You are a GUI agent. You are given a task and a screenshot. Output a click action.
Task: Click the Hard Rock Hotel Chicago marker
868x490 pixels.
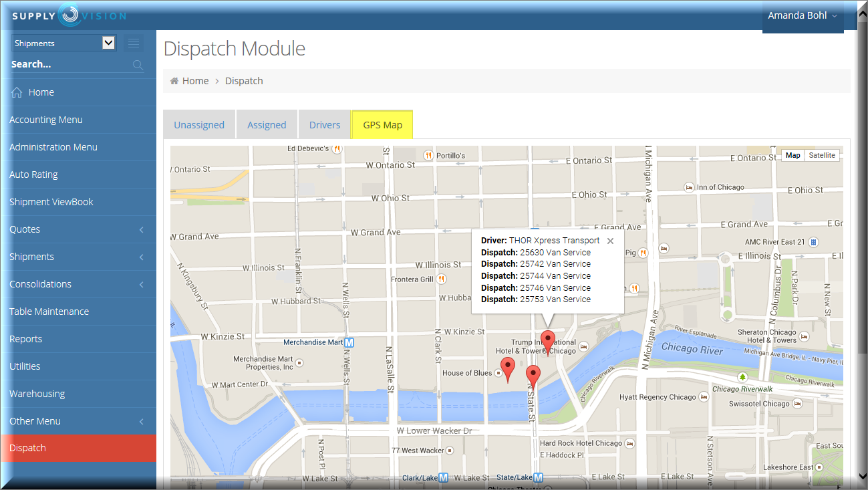pos(629,443)
